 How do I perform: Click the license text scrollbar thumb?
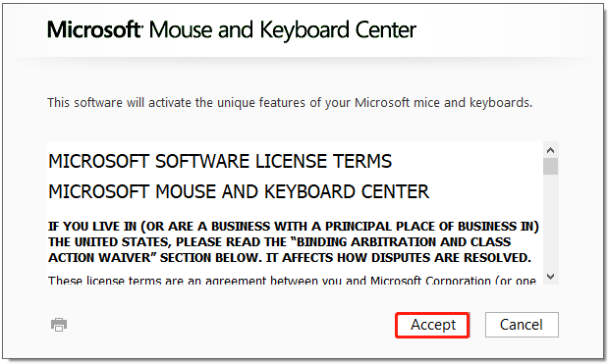point(551,166)
